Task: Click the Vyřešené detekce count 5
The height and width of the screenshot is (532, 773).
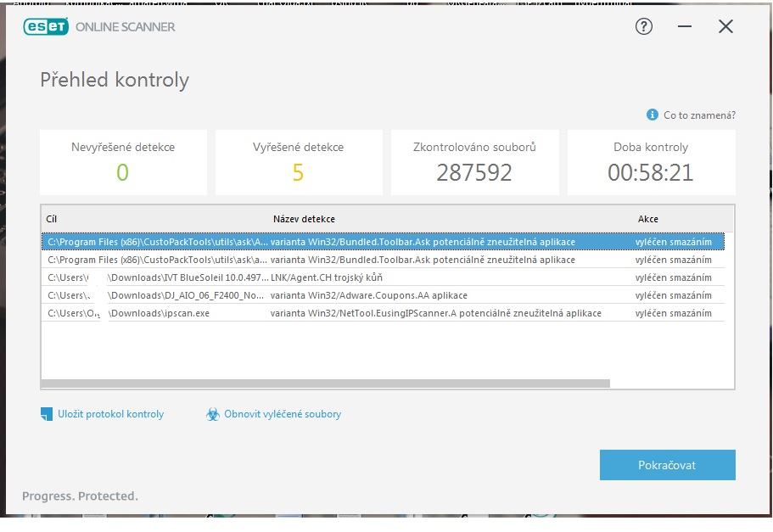Action: (x=298, y=172)
